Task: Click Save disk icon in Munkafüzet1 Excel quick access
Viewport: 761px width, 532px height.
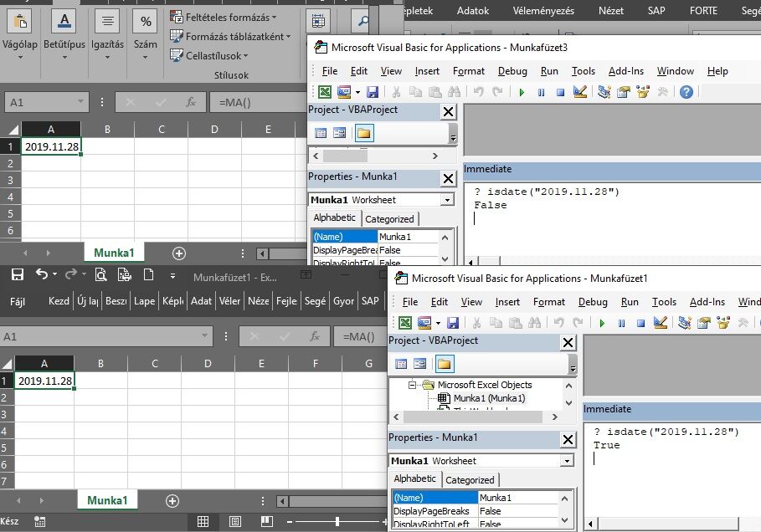Action: click(x=18, y=275)
